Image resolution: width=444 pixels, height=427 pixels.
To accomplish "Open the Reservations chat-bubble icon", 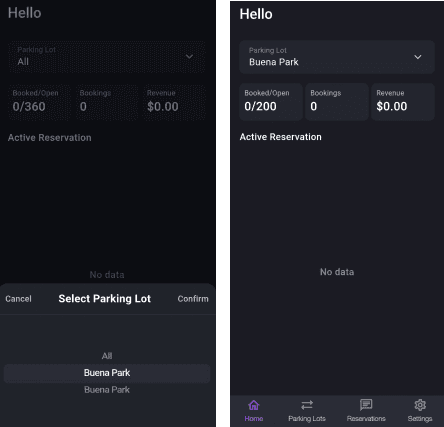I will click(x=366, y=405).
